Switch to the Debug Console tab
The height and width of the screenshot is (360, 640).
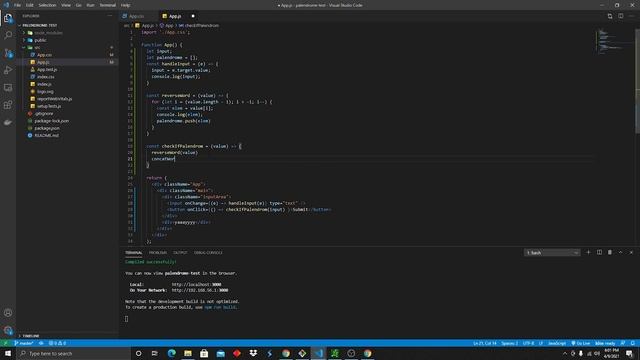(x=208, y=253)
